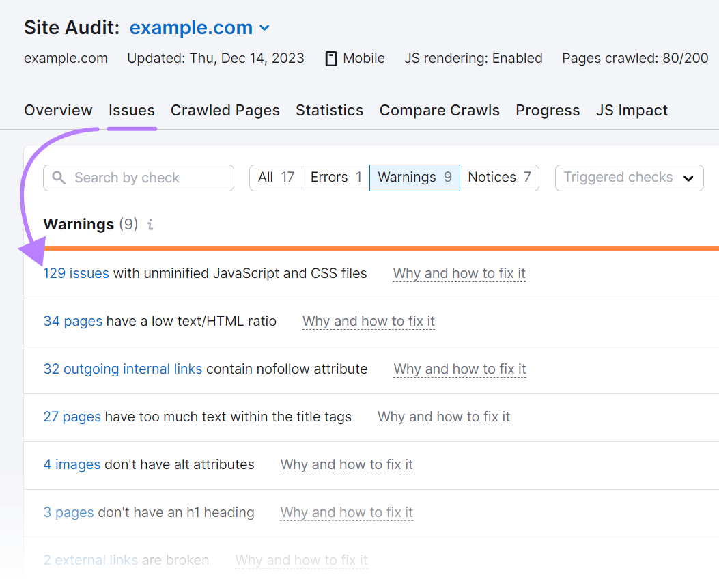Click Why and how to fix it for unminified files
719x588 pixels.
[459, 273]
